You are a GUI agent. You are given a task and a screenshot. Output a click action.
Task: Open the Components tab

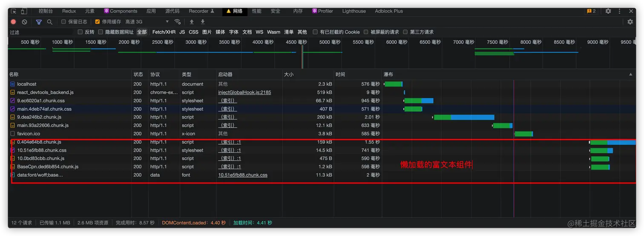click(x=121, y=11)
